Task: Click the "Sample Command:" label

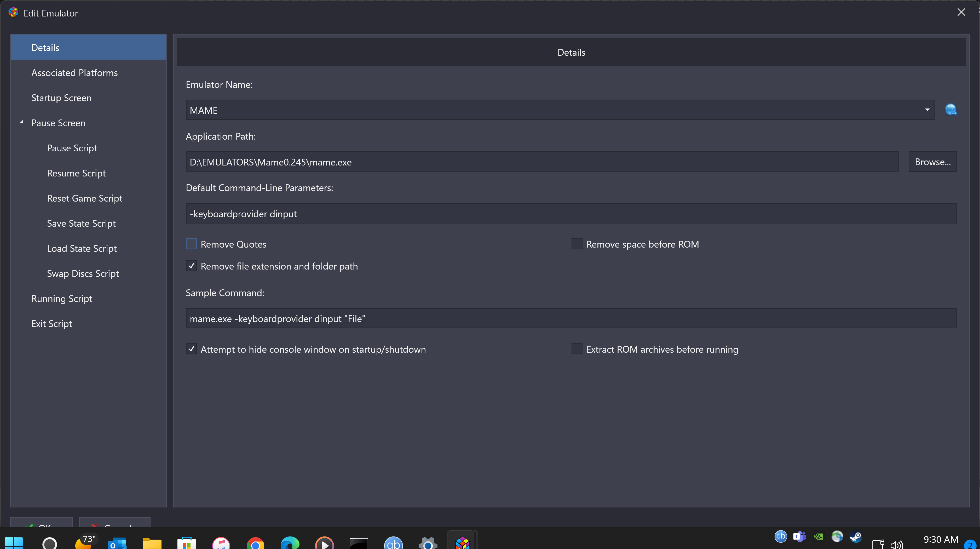Action: [224, 293]
